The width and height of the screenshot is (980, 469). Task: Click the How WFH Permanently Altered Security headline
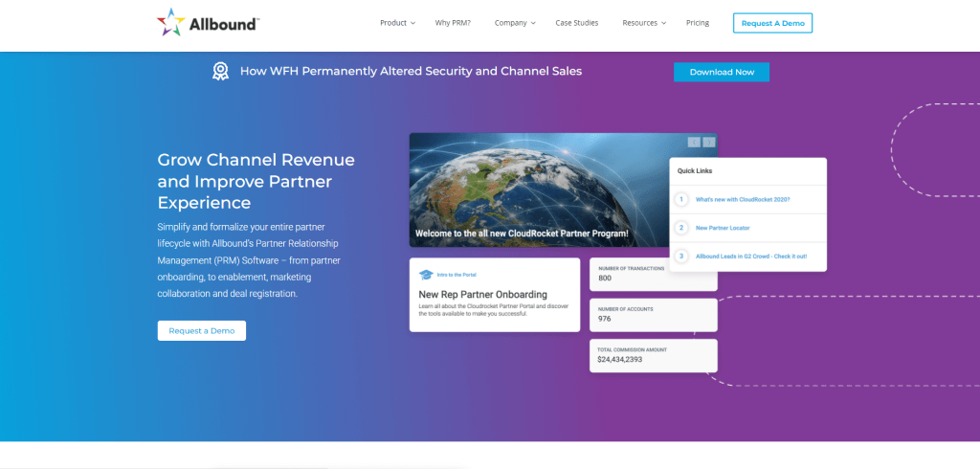pos(411,71)
